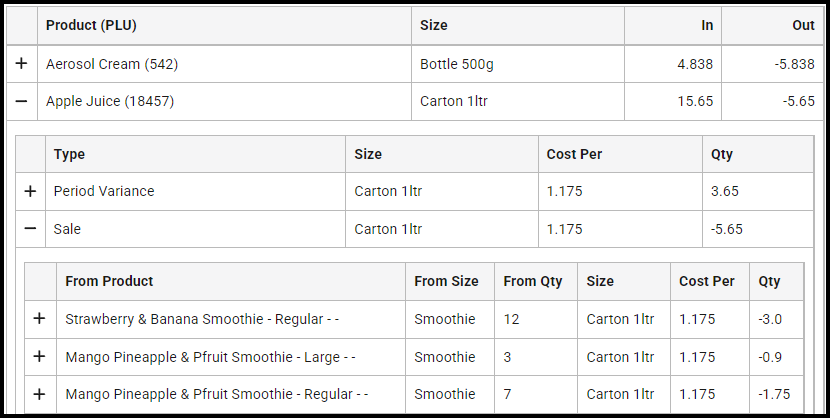Expand Mango Pineapple Smoothie Large row

(39, 357)
